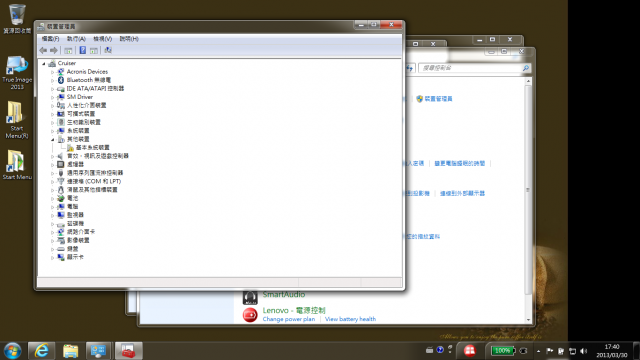Screen dimensions: 640x360
Task: Expand the 連接埠 (COM 和 LPT) node
Action: click(x=52, y=181)
